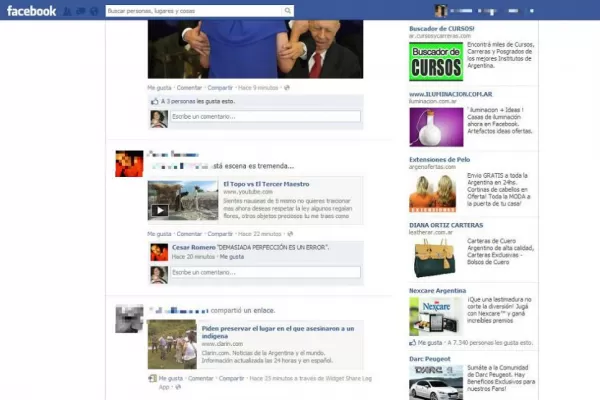600x400 pixels.
Task: Open 'DIANA ORTIZ CARTERAS' ad title
Action: tap(446, 225)
